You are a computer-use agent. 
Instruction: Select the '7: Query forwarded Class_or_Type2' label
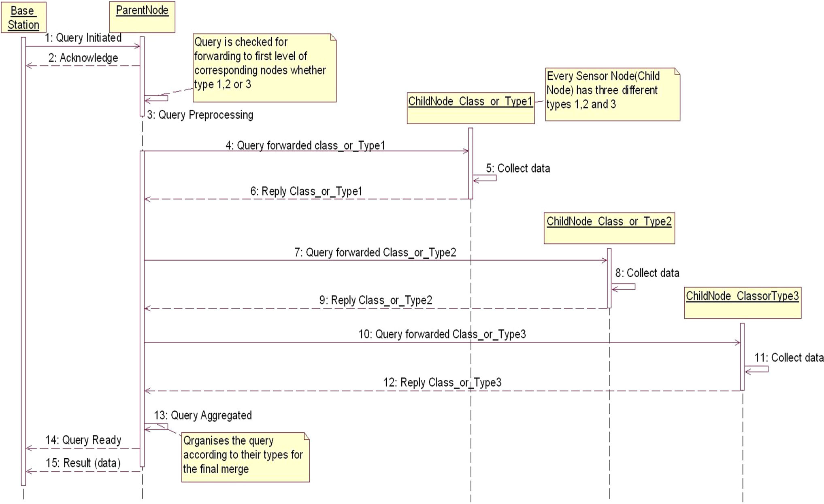[x=375, y=253]
